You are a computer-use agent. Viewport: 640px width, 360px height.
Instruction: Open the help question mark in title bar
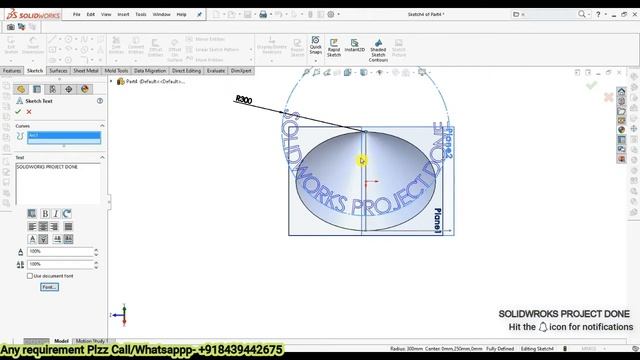click(598, 14)
